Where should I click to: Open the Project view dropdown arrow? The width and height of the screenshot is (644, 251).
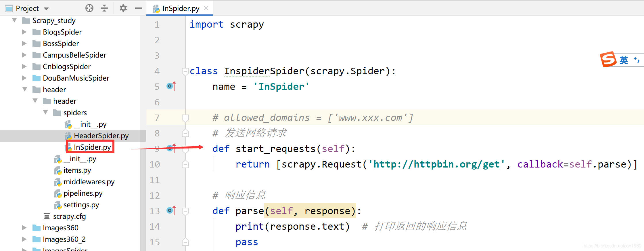[46, 9]
